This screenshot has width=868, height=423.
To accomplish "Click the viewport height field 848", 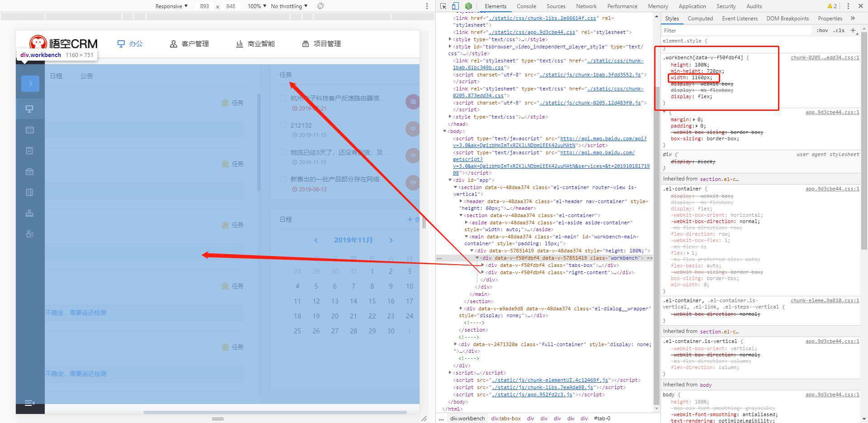I will tap(231, 6).
